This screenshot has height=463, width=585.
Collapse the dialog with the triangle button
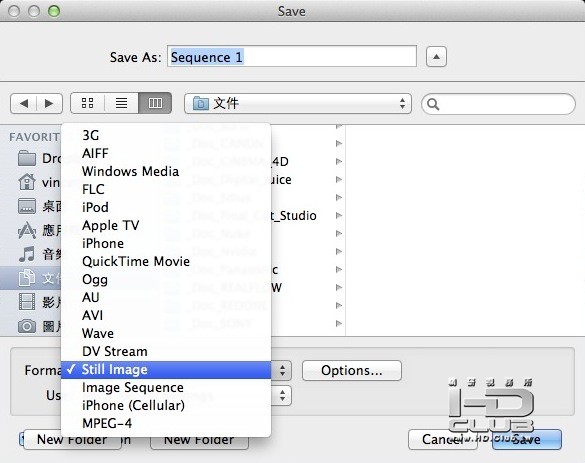tap(436, 57)
